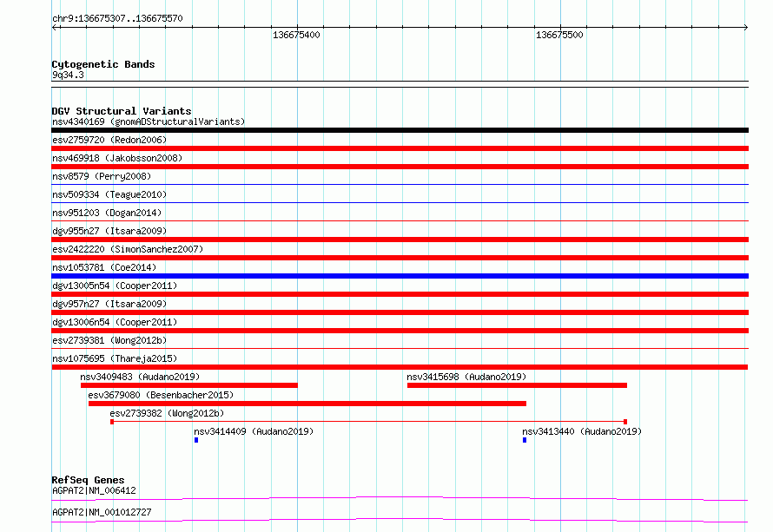Click the DGV Structural Variants track title
The height and width of the screenshot is (532, 773).
122,111
